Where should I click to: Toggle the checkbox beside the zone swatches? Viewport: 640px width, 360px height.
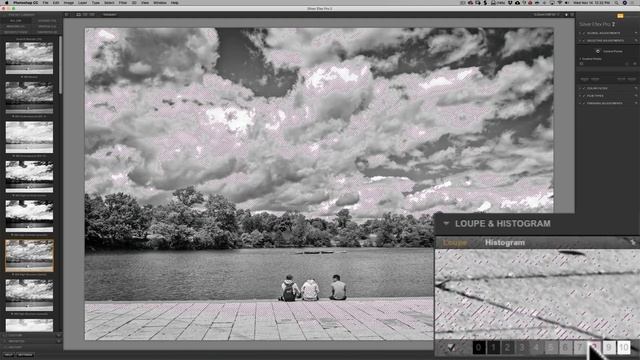451,347
